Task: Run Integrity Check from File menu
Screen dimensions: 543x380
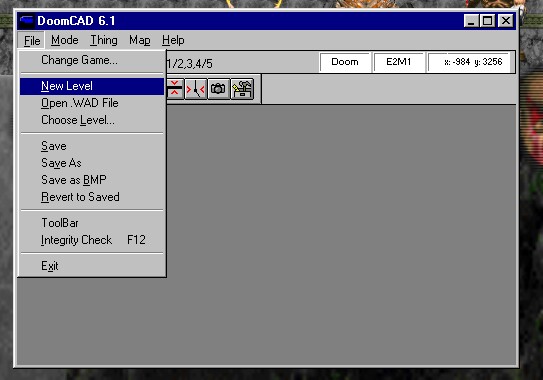Action: click(x=92, y=240)
